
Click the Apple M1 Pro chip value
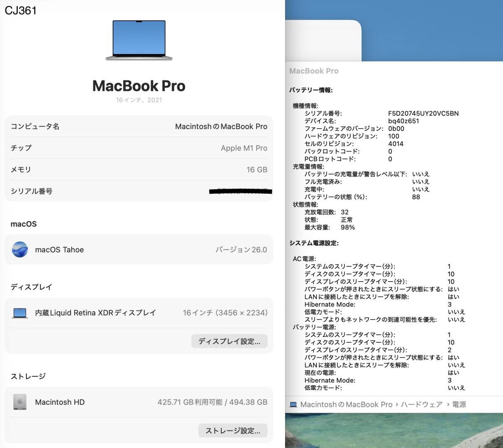click(244, 148)
